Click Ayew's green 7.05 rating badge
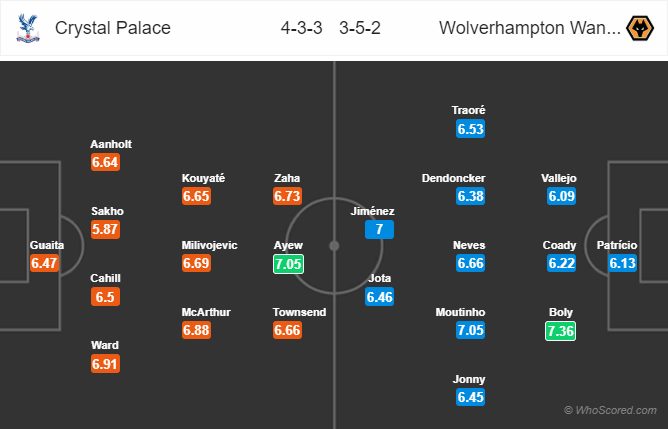Image resolution: width=668 pixels, height=429 pixels. [x=287, y=263]
